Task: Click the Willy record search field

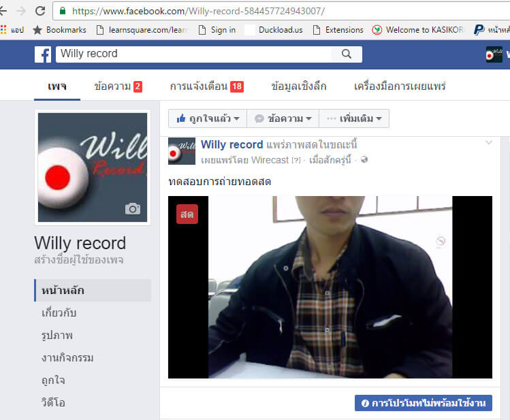Action: pos(193,54)
